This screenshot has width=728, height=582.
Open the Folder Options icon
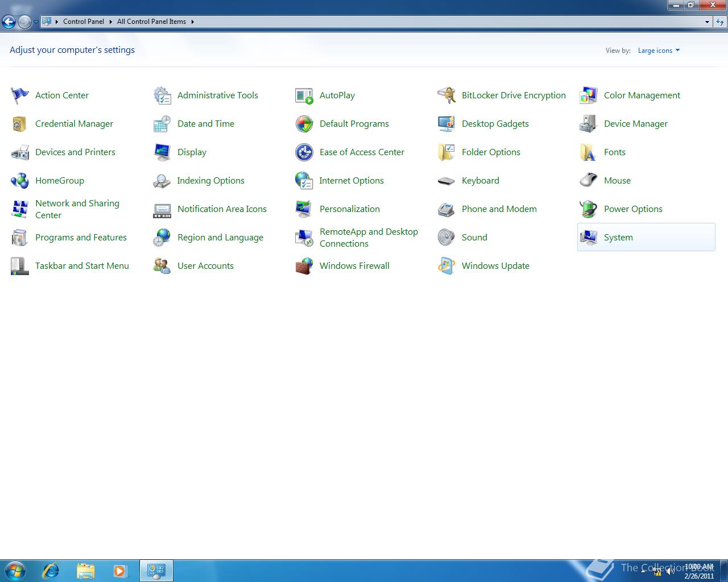[x=446, y=152]
